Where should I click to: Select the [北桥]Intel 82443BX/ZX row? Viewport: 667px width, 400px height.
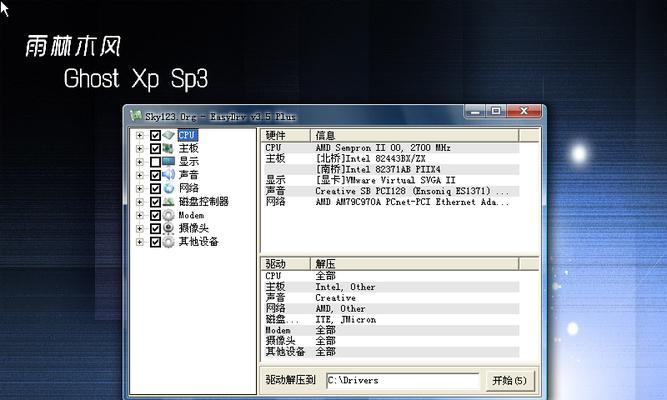390,159
